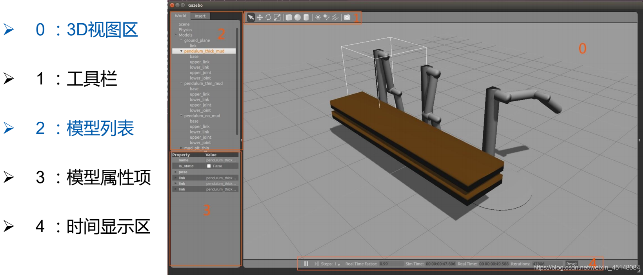Select the highlighted pendulum_thick_mud model
This screenshot has width=644, height=275.
[204, 51]
